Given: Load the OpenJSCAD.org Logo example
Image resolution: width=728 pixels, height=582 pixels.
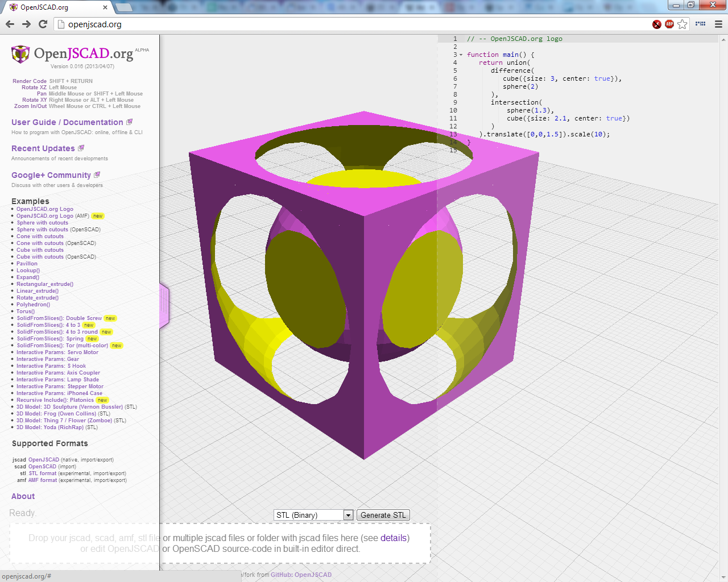Looking at the screenshot, I should (x=45, y=209).
